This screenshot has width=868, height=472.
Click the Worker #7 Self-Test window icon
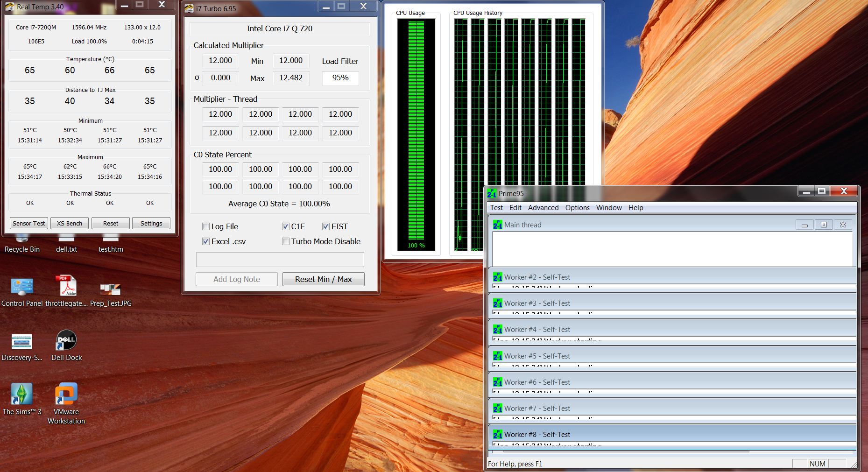[x=498, y=408]
